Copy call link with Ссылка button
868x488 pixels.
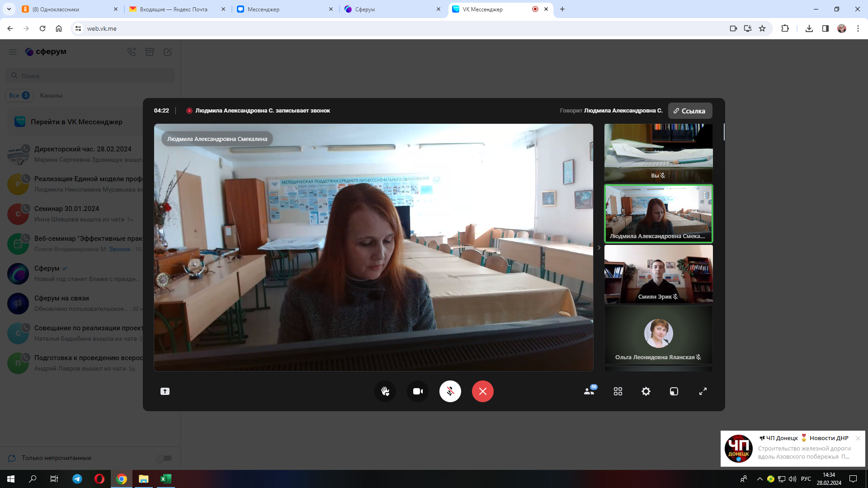tap(690, 111)
